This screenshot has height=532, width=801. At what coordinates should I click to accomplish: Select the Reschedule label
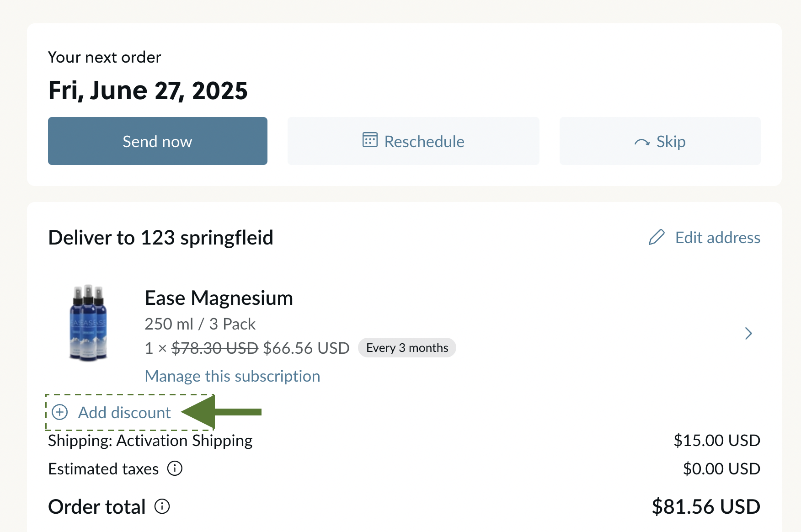[x=424, y=142]
